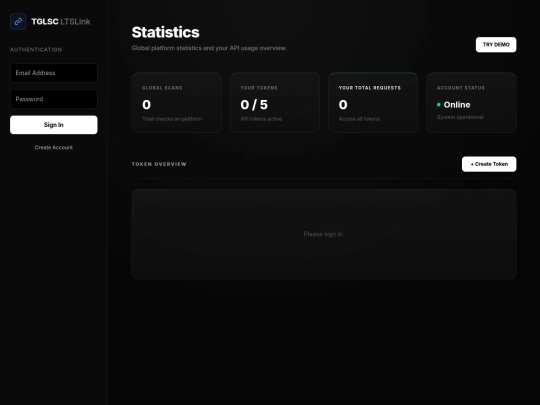Click the TOKEN OVERVIEW section label
This screenshot has width=540, height=405.
[x=159, y=164]
